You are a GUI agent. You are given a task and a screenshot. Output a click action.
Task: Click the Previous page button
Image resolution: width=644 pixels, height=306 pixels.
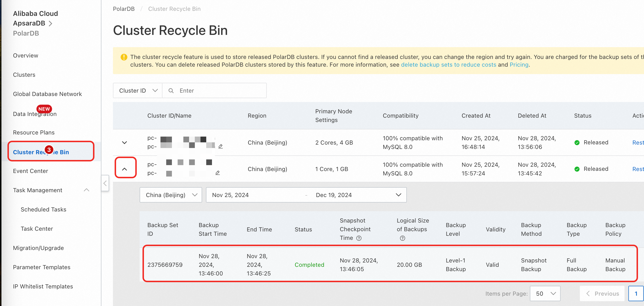[x=602, y=293]
